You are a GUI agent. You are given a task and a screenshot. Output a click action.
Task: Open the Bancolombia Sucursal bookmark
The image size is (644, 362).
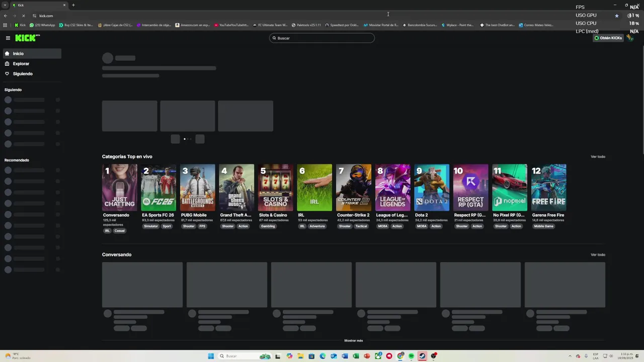pos(420,25)
